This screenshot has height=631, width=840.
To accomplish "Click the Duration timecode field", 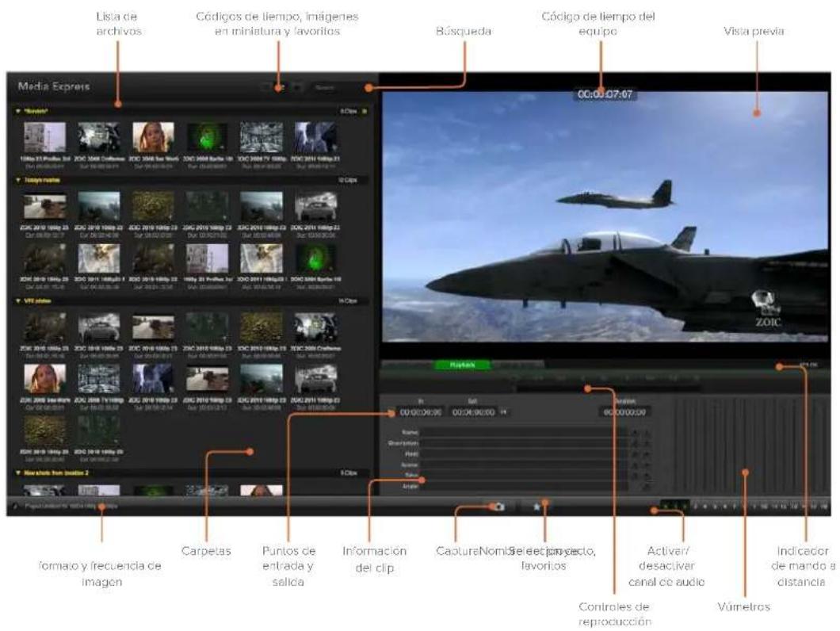I will coord(624,412).
